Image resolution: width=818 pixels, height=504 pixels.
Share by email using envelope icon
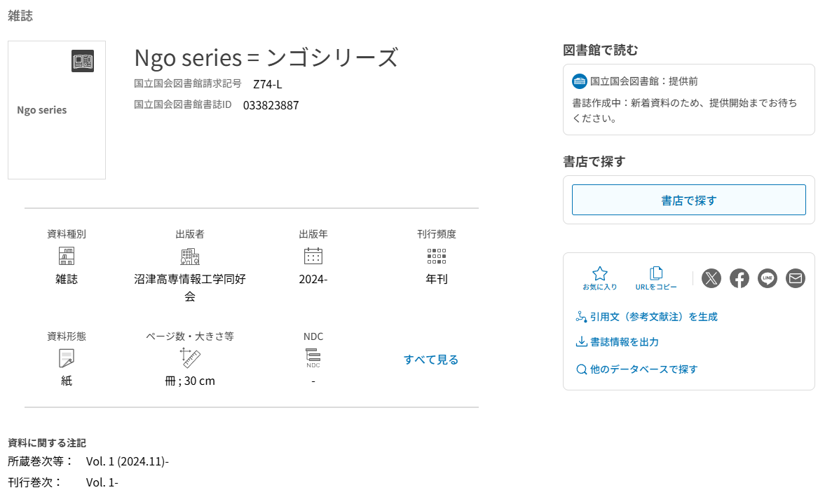796,278
